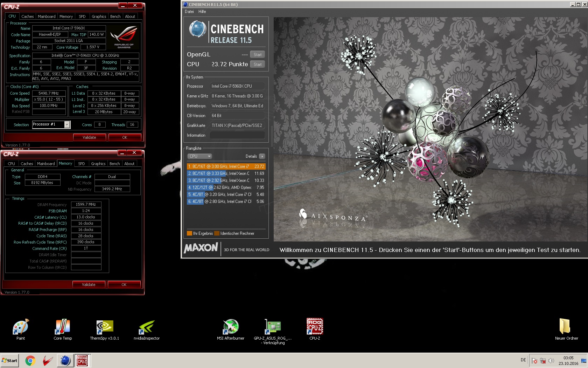
Task: Click the Identischer Rechner legend swatch
Action: click(217, 233)
